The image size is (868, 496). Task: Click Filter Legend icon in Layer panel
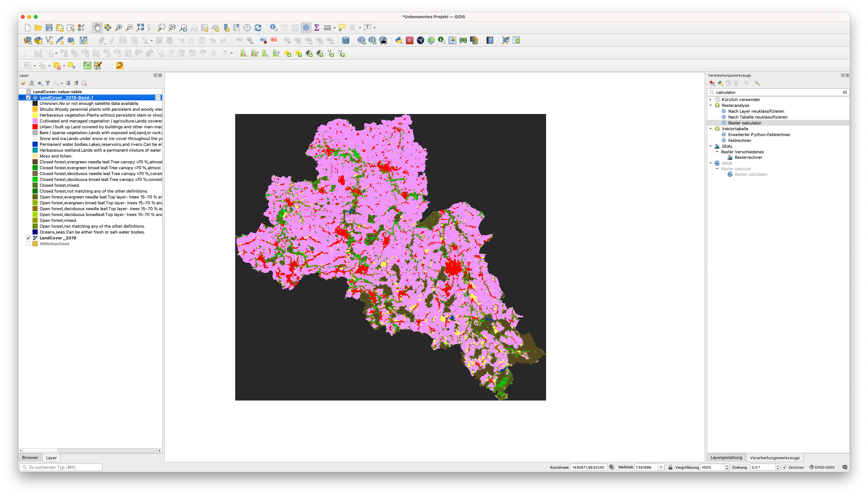[x=48, y=83]
